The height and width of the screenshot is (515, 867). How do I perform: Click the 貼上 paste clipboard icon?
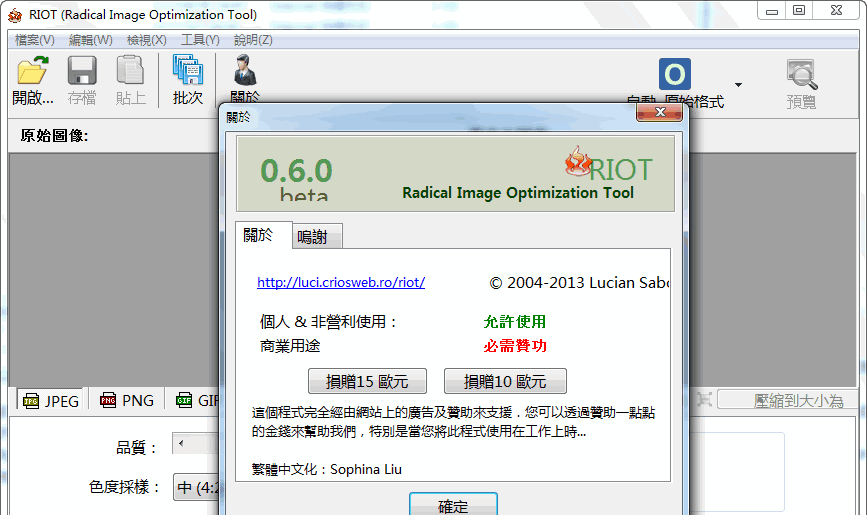(x=130, y=71)
